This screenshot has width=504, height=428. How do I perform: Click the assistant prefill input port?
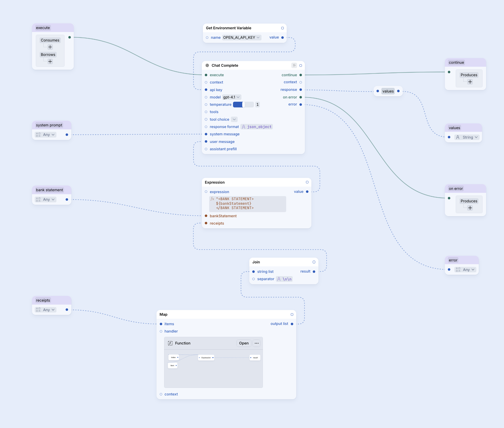click(206, 149)
